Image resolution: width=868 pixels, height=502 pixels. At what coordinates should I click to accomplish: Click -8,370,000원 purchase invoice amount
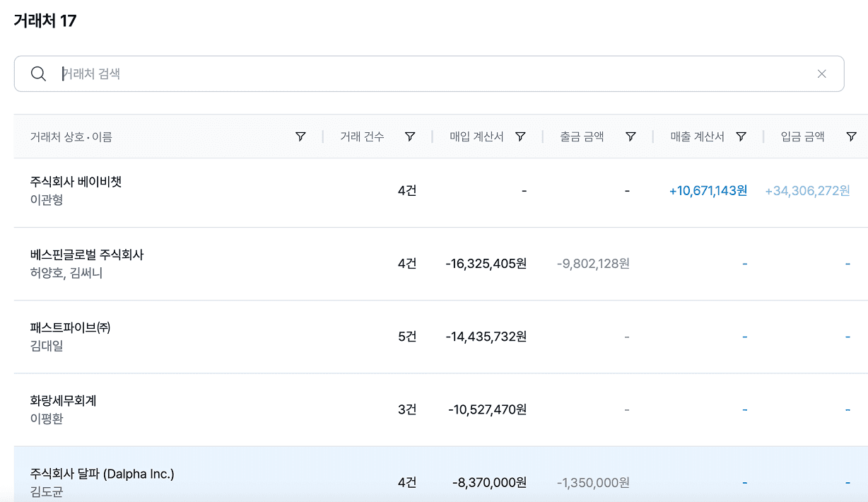point(489,482)
